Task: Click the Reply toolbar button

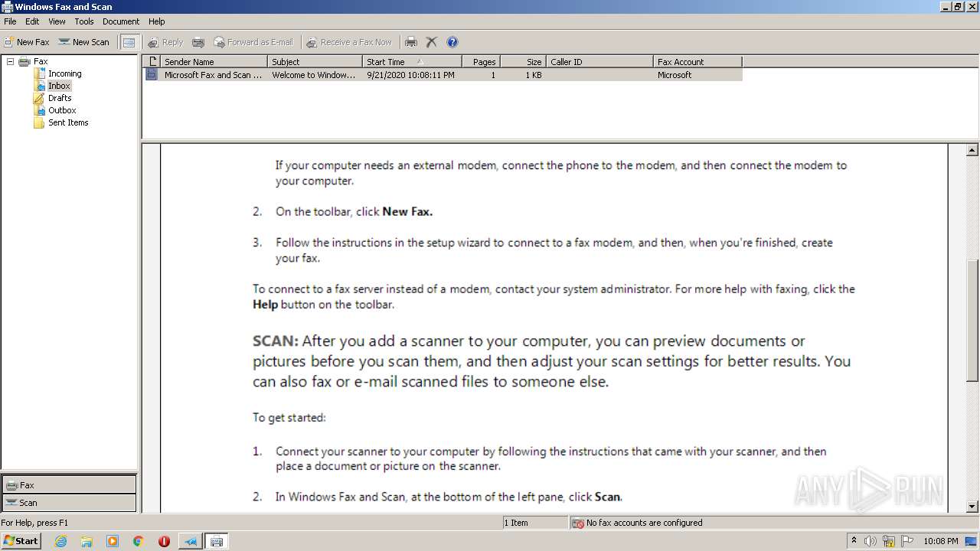Action: 165,42
